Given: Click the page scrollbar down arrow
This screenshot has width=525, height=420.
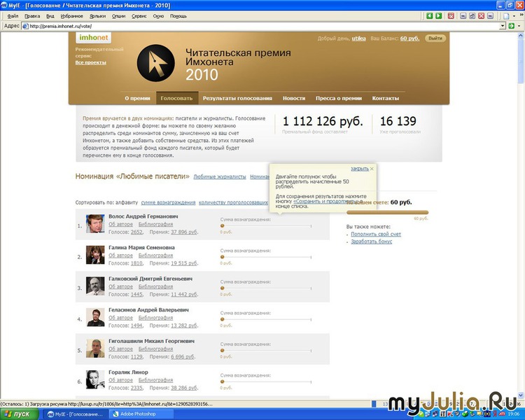Looking at the screenshot, I should click(521, 395).
